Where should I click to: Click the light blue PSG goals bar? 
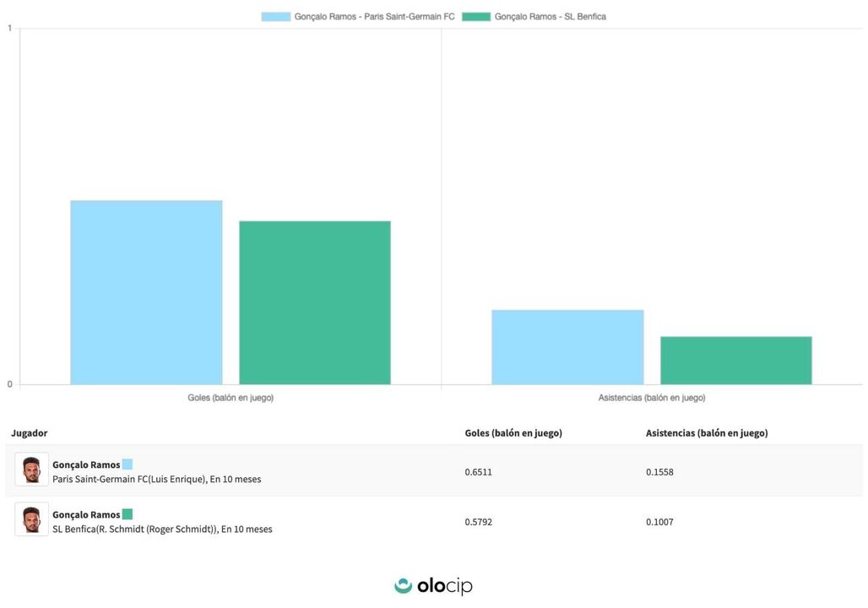(x=146, y=292)
